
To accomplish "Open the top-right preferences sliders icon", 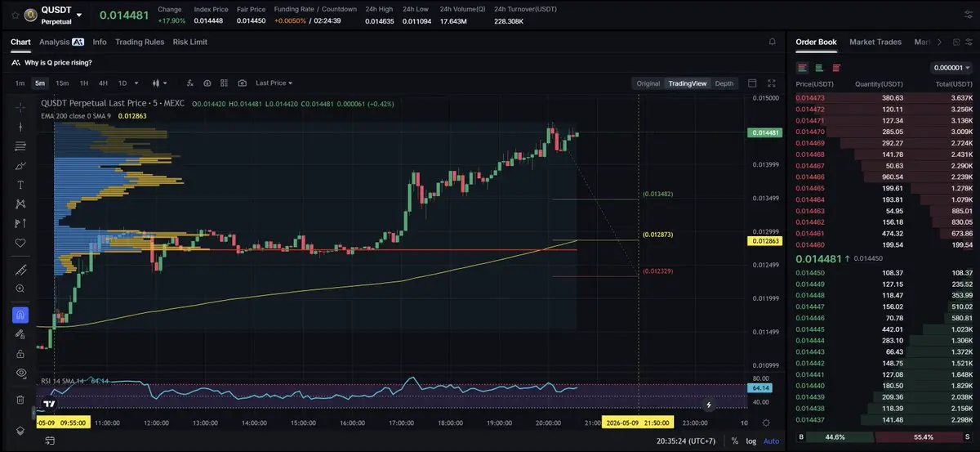I will pos(967,15).
